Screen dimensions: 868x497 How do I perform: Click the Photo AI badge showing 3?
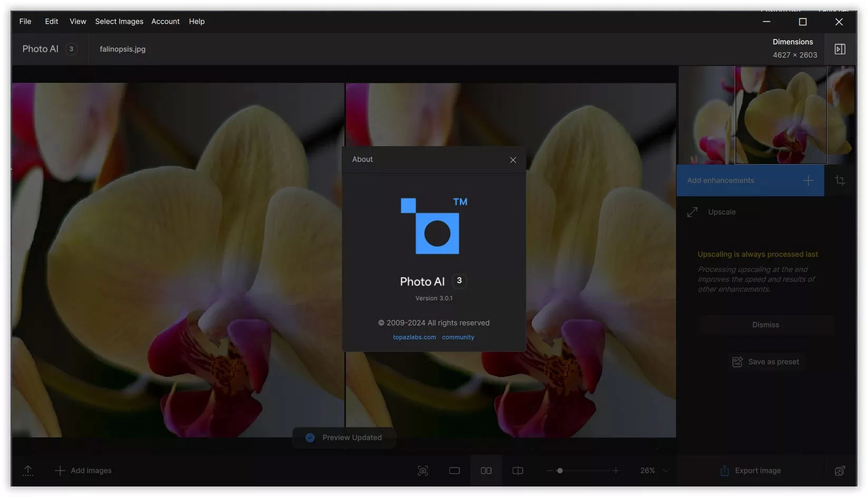(71, 49)
